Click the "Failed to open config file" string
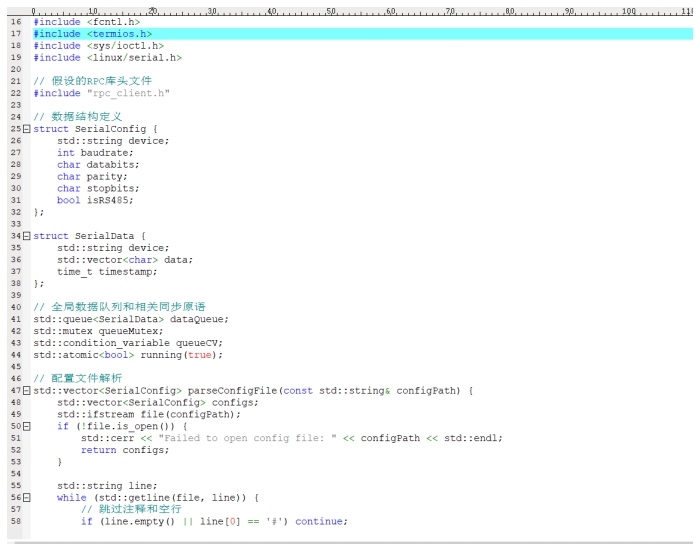This screenshot has width=700, height=549. 248,438
